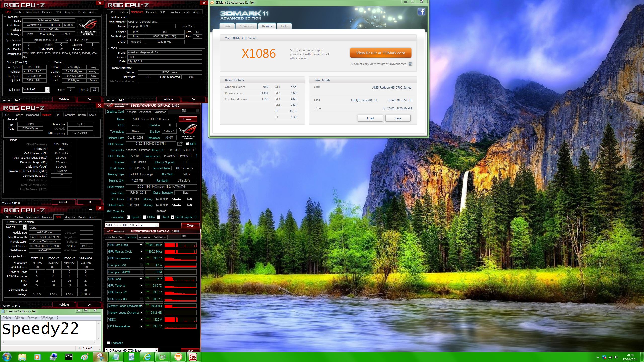The height and width of the screenshot is (362, 644).
Task: Open GPU-Z Sensors window hamburger menu
Action: coord(197,236)
